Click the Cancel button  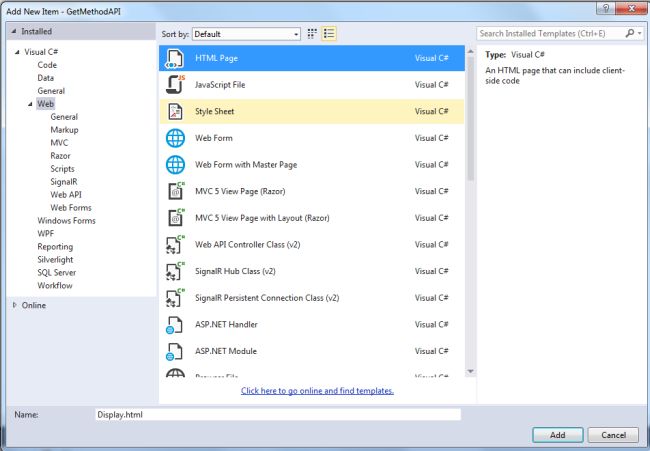[614, 435]
